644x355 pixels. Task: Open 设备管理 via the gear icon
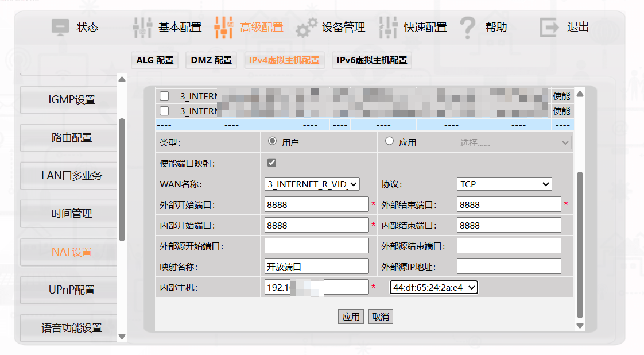(x=307, y=26)
